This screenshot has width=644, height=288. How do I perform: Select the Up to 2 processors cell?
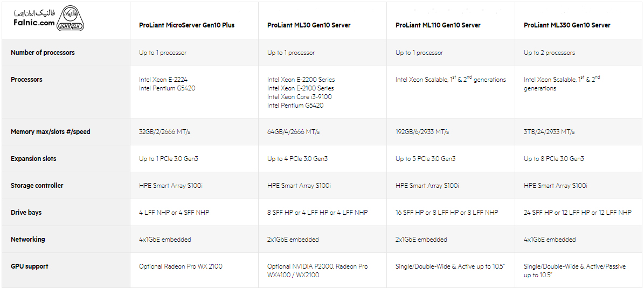(x=549, y=53)
